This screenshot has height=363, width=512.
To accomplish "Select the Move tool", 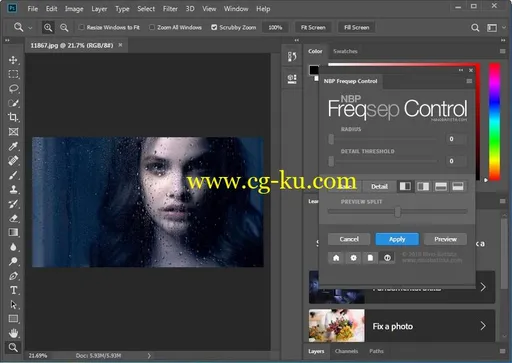I will pyautogui.click(x=13, y=60).
